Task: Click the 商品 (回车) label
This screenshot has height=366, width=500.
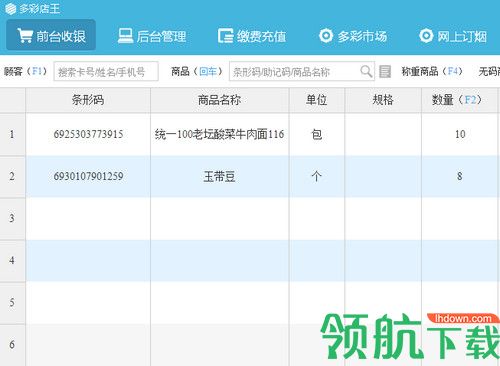Action: tap(197, 71)
